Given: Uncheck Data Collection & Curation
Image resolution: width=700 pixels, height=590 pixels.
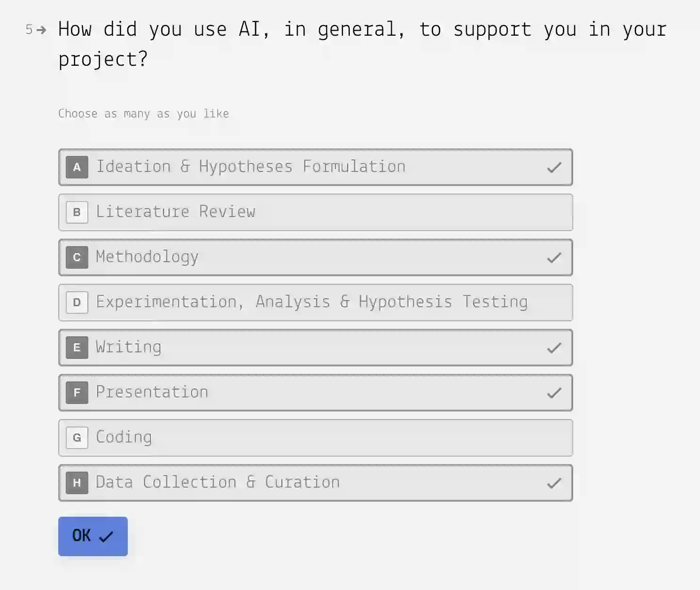Looking at the screenshot, I should (315, 483).
